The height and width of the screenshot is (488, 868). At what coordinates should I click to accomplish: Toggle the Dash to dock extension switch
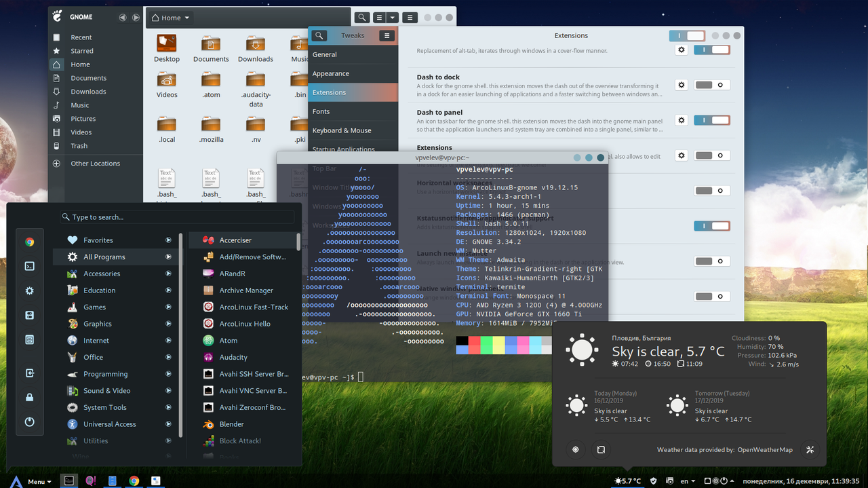[x=712, y=85]
